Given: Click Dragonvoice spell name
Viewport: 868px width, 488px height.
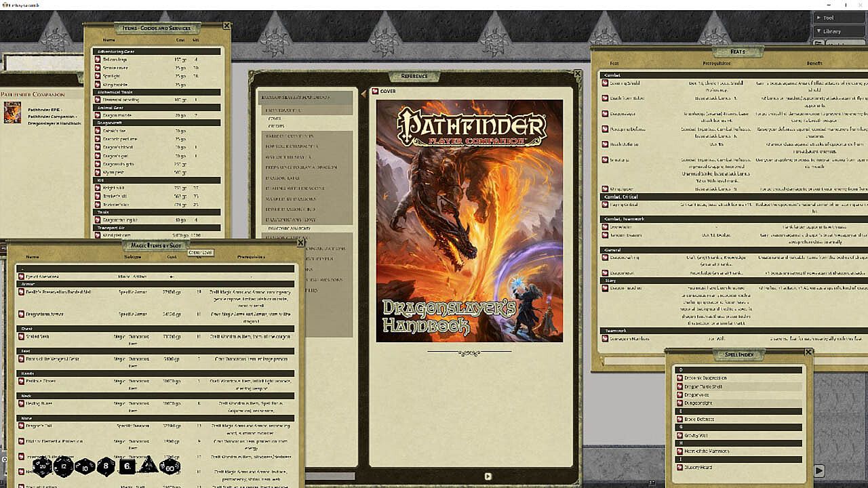Looking at the screenshot, I should point(696,394).
